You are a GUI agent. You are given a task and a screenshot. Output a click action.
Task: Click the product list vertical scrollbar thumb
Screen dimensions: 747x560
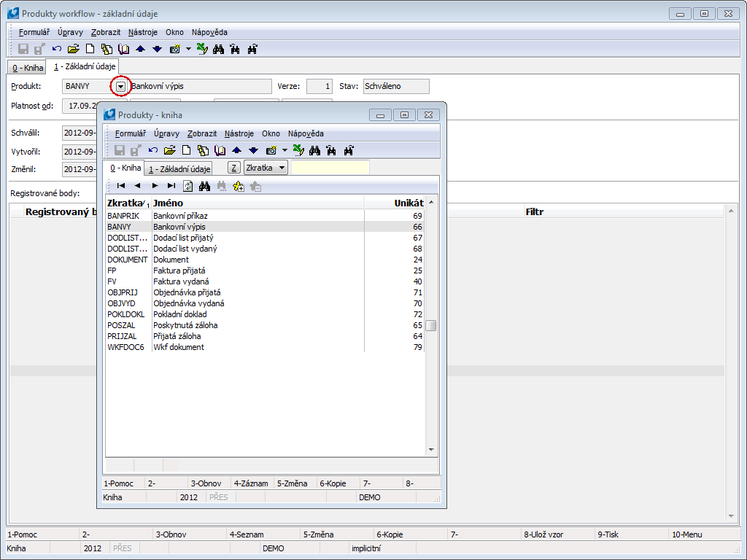[431, 325]
